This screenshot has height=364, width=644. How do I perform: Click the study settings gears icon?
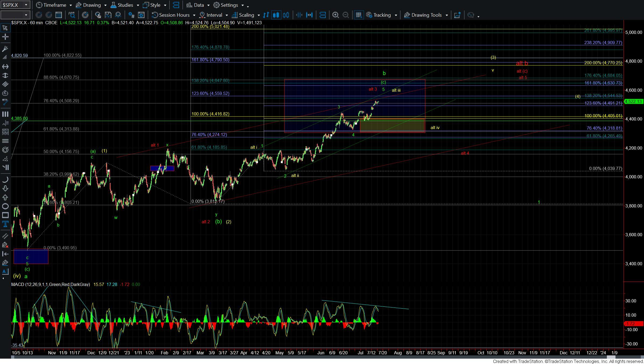(x=131, y=15)
